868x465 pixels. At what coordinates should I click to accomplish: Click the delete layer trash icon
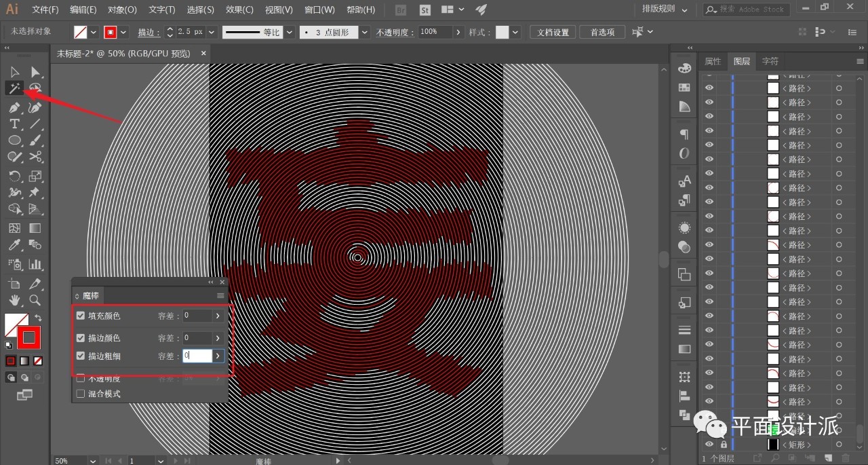845,459
